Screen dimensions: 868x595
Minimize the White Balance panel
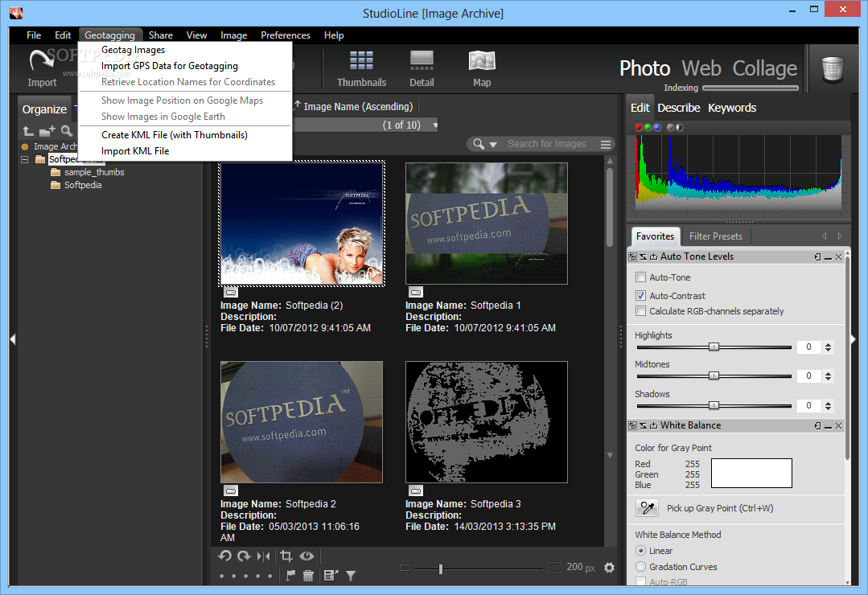[x=828, y=425]
